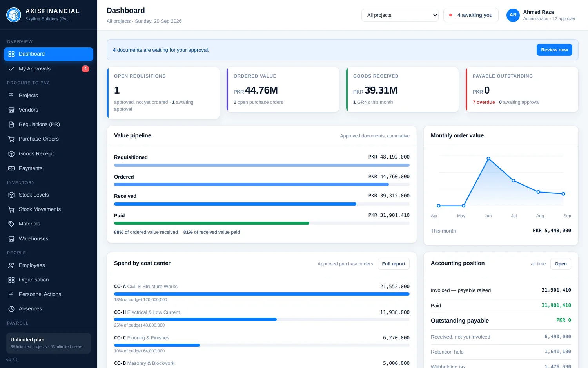Click the red 4 badge on My Approvals
Image resolution: width=588 pixels, height=368 pixels.
85,69
